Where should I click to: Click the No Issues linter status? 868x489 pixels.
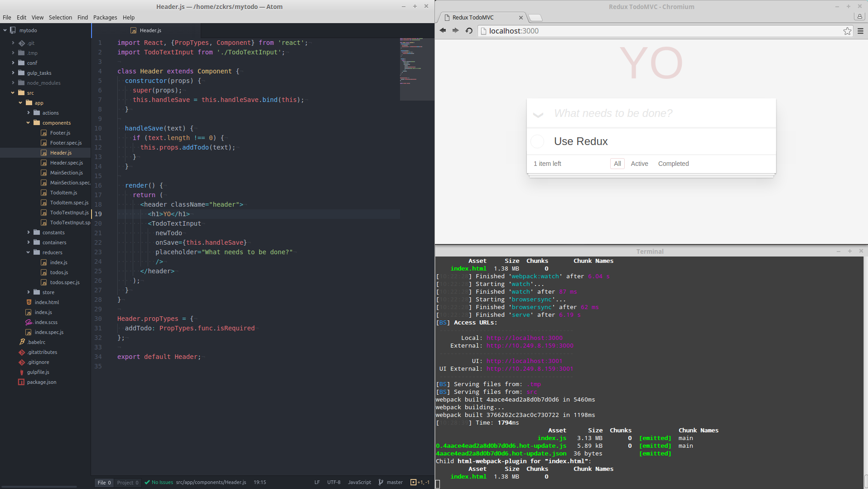click(x=159, y=482)
